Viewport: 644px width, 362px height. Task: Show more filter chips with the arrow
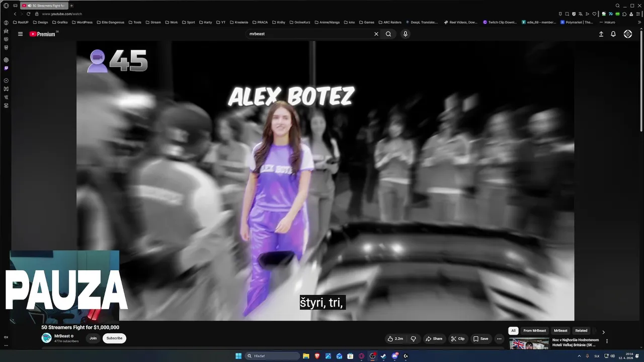click(603, 332)
